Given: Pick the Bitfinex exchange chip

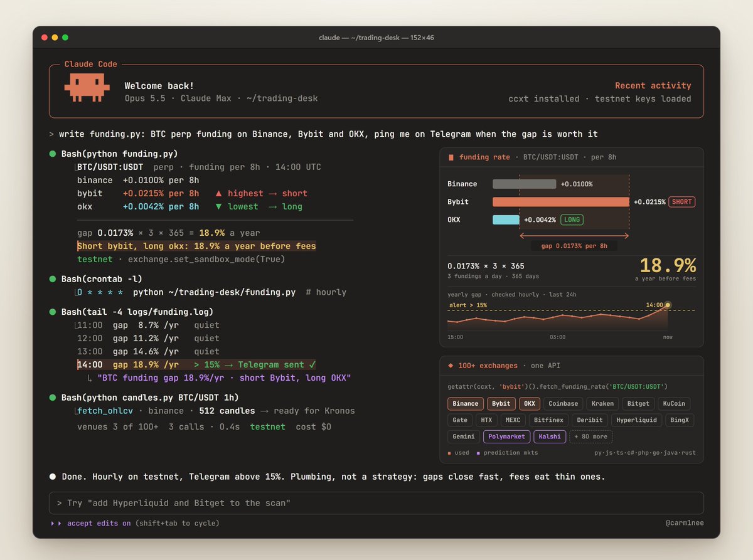Looking at the screenshot, I should (x=548, y=420).
